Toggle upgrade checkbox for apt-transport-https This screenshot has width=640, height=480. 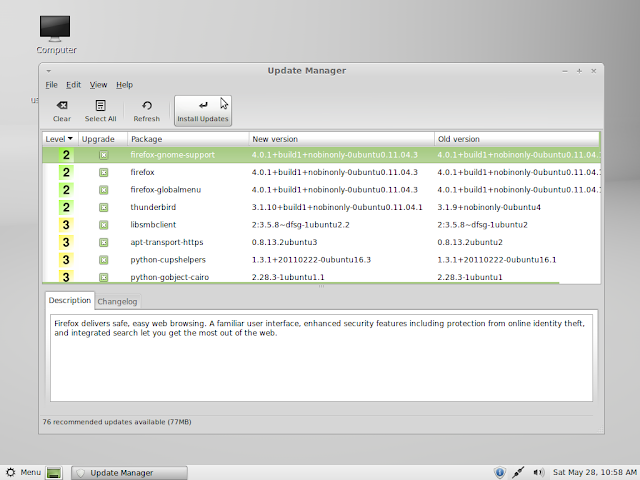coord(104,243)
